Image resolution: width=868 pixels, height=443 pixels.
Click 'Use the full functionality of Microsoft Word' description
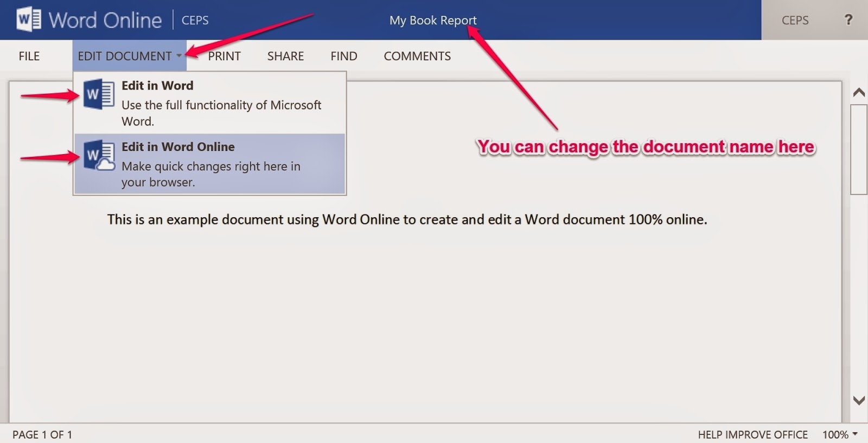[x=221, y=113]
